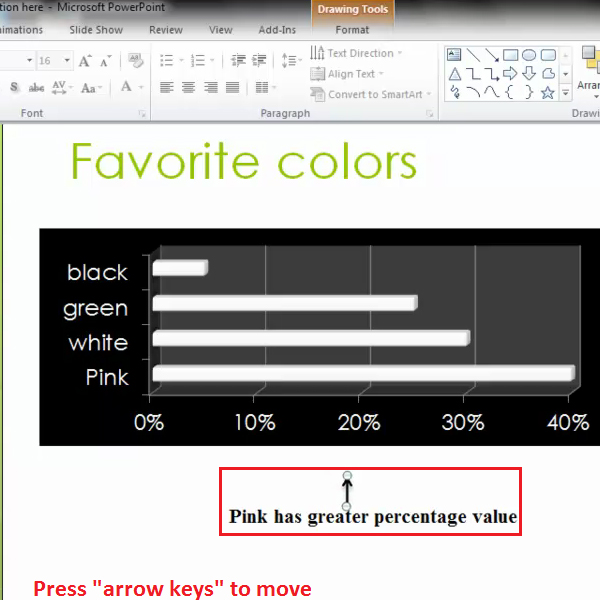This screenshot has width=600, height=600.
Task: Switch to the Drawing Tools Format tab
Action: 352,30
